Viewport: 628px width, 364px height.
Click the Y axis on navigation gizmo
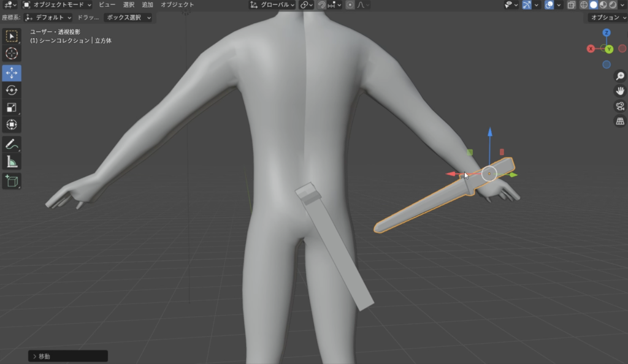[x=609, y=49]
